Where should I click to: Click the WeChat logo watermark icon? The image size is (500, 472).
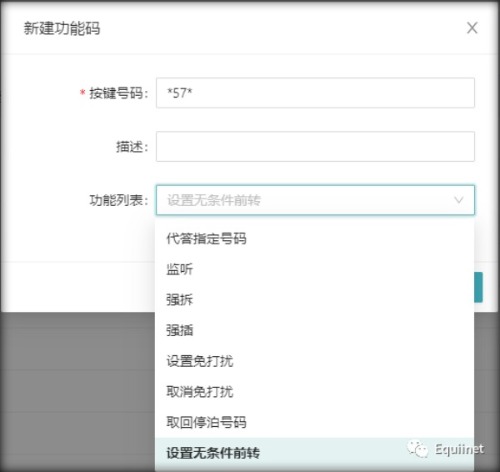(x=417, y=448)
